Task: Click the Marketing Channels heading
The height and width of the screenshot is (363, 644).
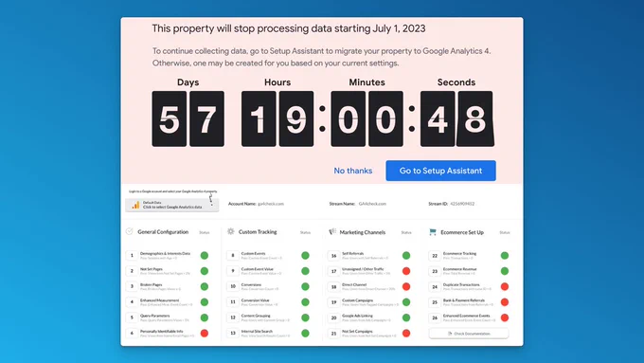Action: pos(362,232)
